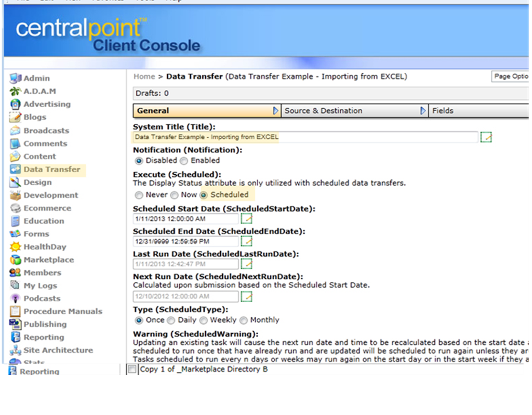Click edit icon beside Next Run Date
Viewport: 532px width, 415px height.
[247, 296]
